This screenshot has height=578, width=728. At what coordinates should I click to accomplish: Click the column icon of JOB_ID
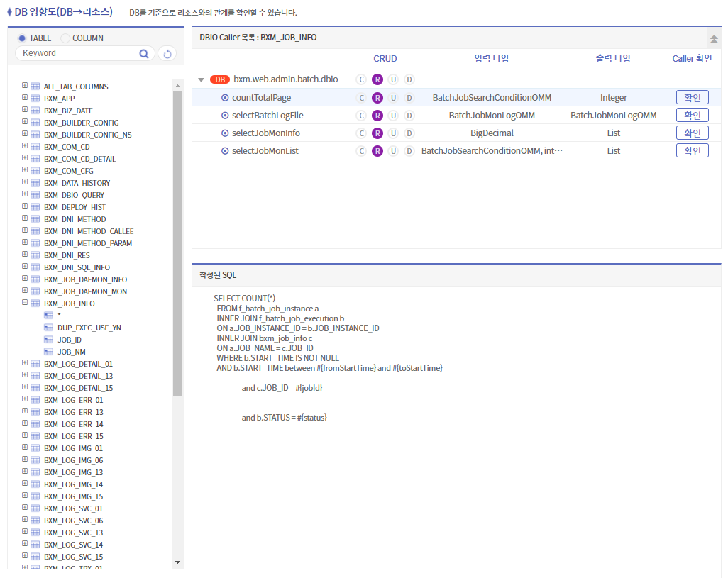(48, 340)
